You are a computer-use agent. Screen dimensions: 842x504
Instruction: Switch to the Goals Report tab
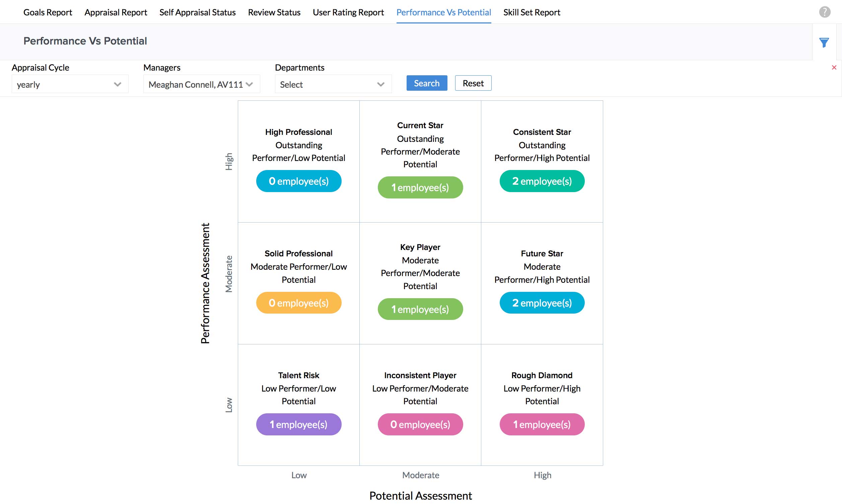pyautogui.click(x=48, y=13)
